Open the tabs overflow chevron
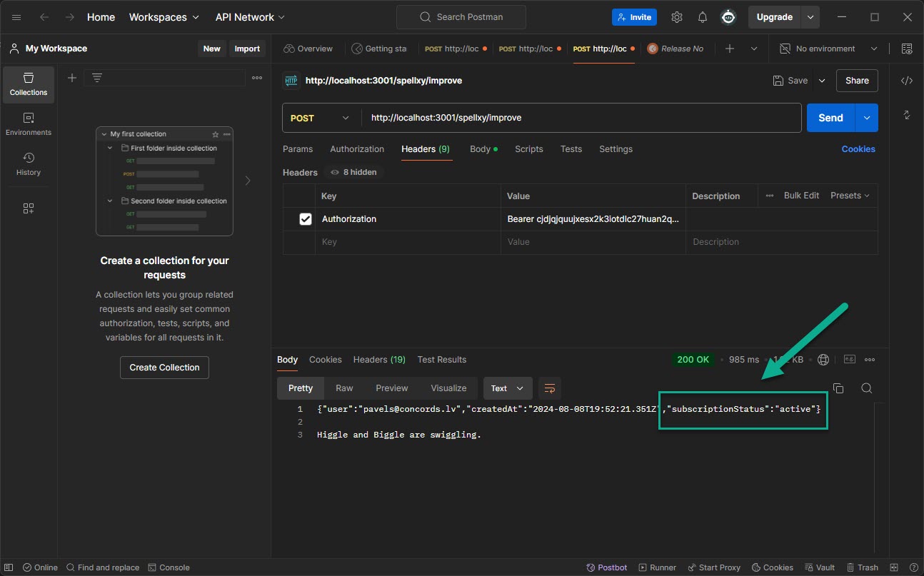924x576 pixels. pyautogui.click(x=754, y=49)
